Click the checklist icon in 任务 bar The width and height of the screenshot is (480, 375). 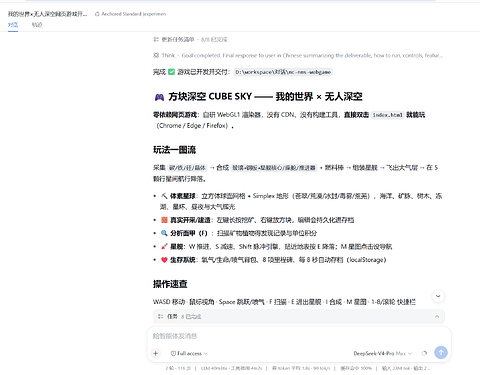click(x=161, y=316)
